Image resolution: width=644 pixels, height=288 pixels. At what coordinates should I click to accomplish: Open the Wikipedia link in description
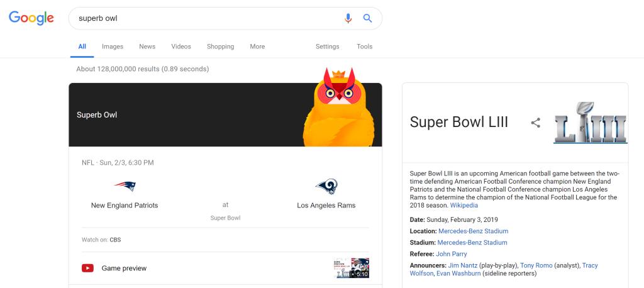(x=464, y=206)
